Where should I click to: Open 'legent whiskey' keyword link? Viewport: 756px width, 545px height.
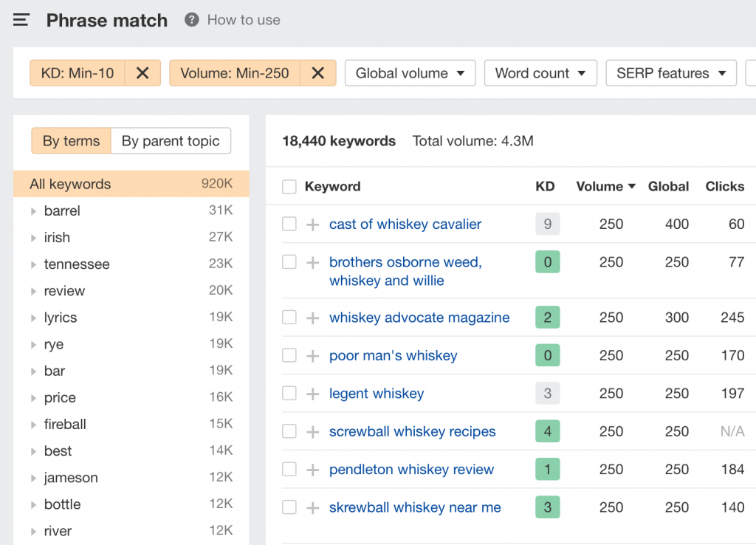[377, 394]
